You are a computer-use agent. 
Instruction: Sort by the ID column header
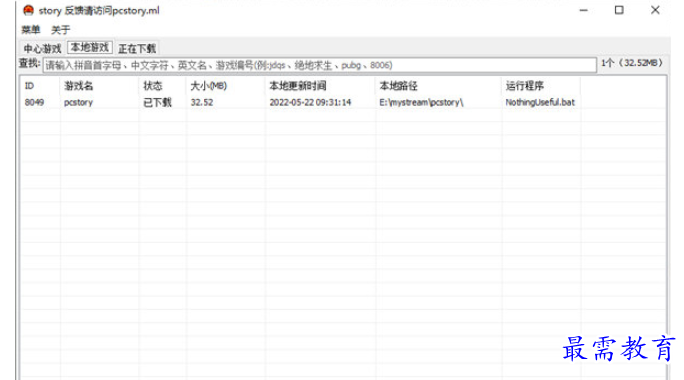(29, 86)
